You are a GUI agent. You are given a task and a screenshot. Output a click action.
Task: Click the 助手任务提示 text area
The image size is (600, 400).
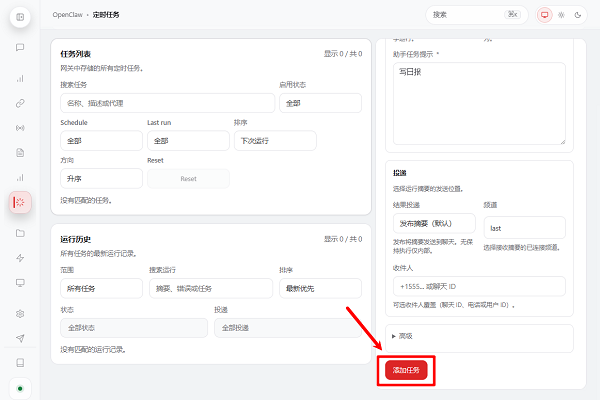[479, 103]
